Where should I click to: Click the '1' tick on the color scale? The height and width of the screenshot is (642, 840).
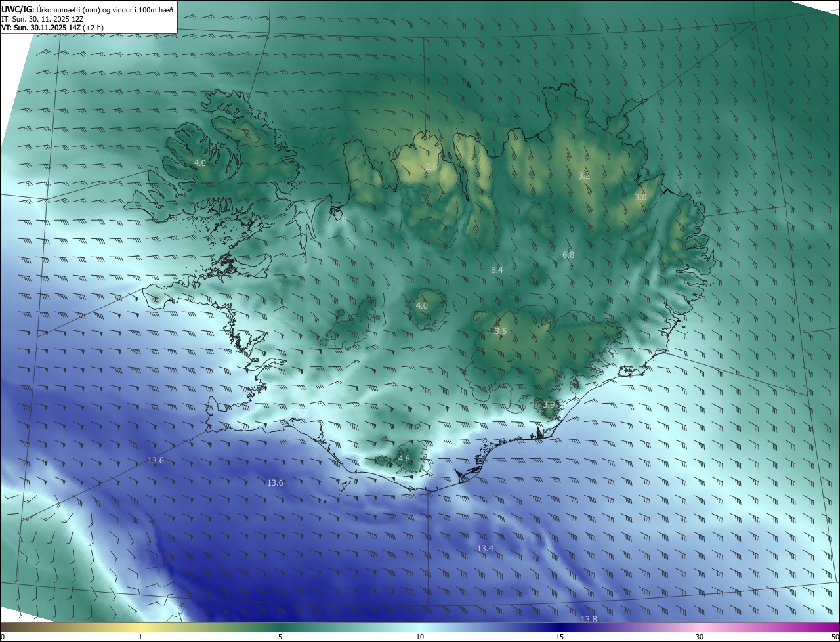point(140,637)
